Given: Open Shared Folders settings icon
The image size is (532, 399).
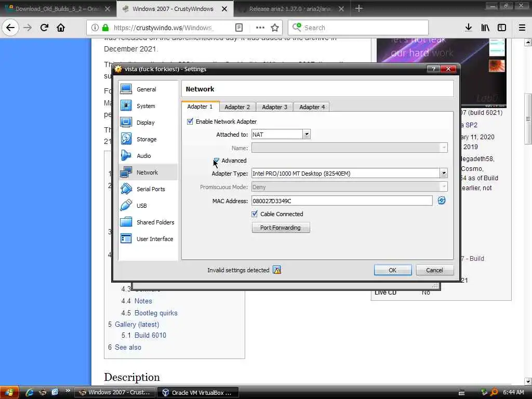Looking at the screenshot, I should tap(126, 222).
